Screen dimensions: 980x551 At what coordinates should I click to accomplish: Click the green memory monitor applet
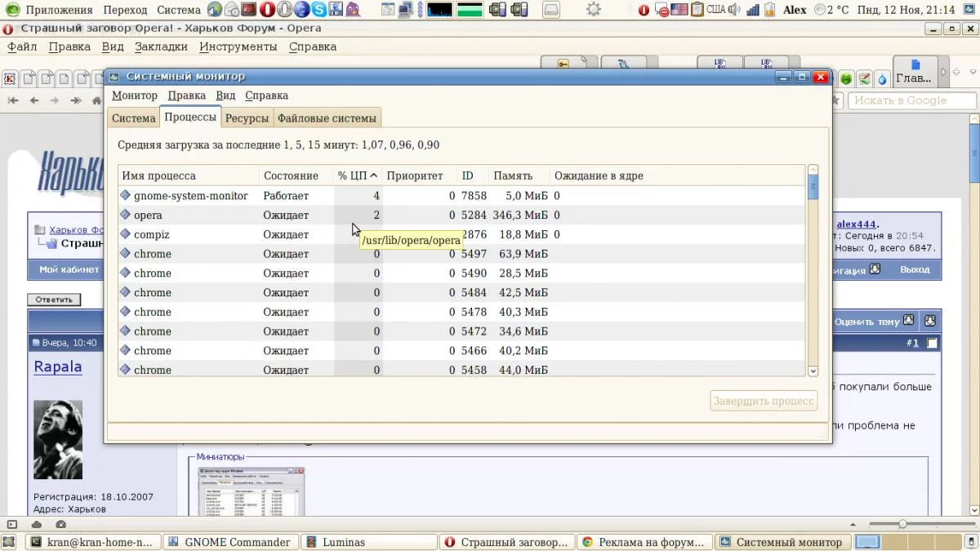click(470, 10)
